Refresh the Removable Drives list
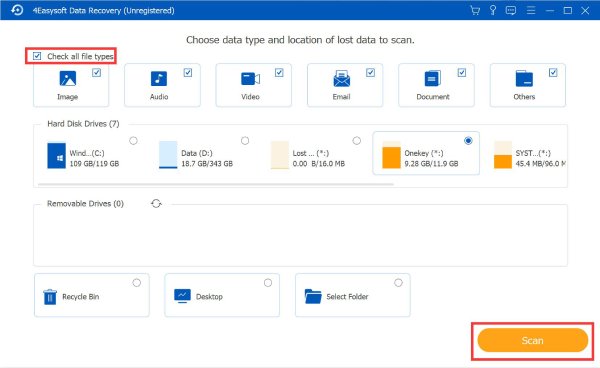This screenshot has height=368, width=600. pyautogui.click(x=156, y=204)
